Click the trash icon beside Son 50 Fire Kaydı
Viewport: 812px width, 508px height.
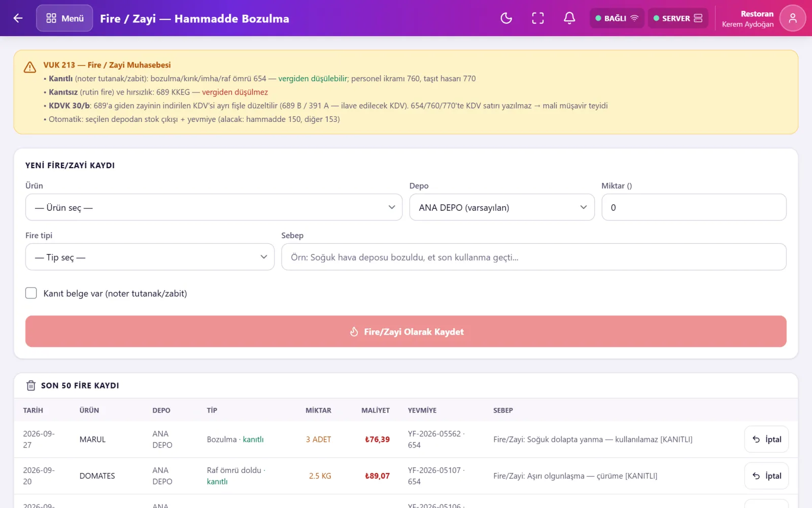31,386
